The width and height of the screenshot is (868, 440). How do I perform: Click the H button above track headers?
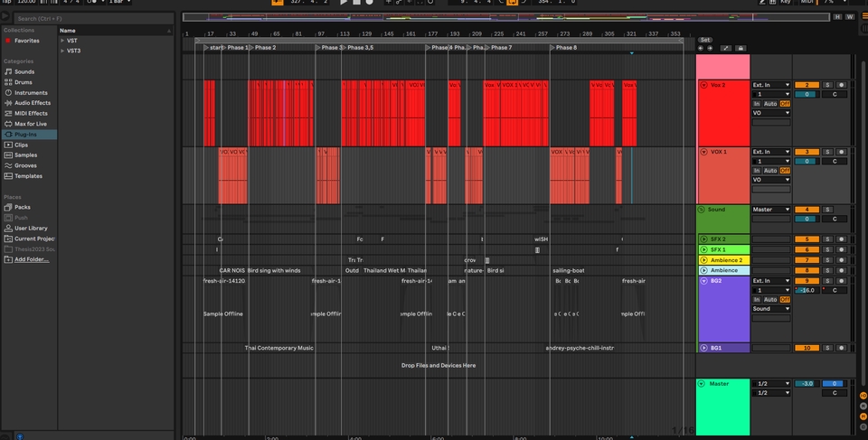click(837, 17)
